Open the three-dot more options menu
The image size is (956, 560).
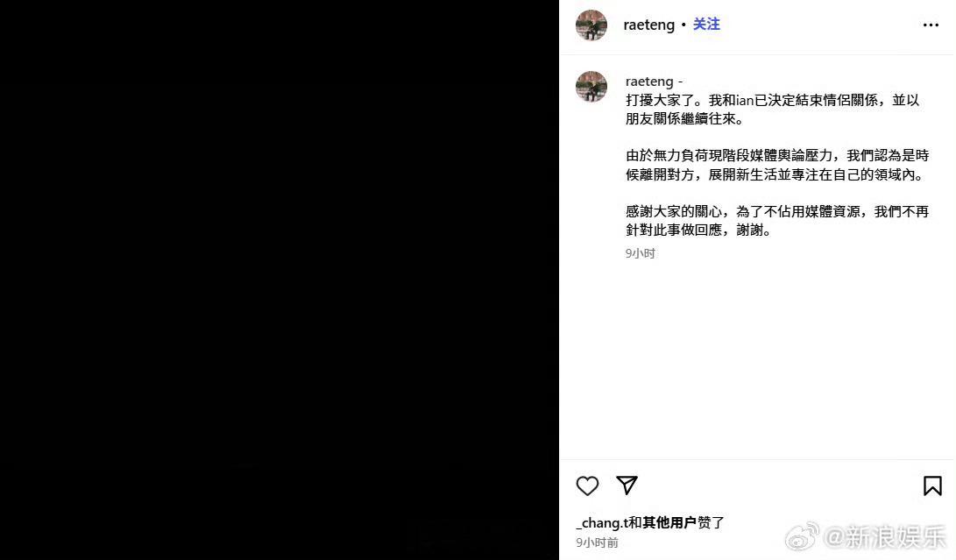coord(931,25)
